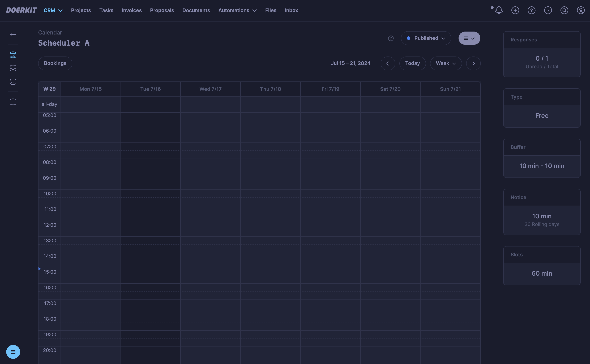This screenshot has width=590, height=364.
Task: Expand the list options menu button
Action: (469, 38)
